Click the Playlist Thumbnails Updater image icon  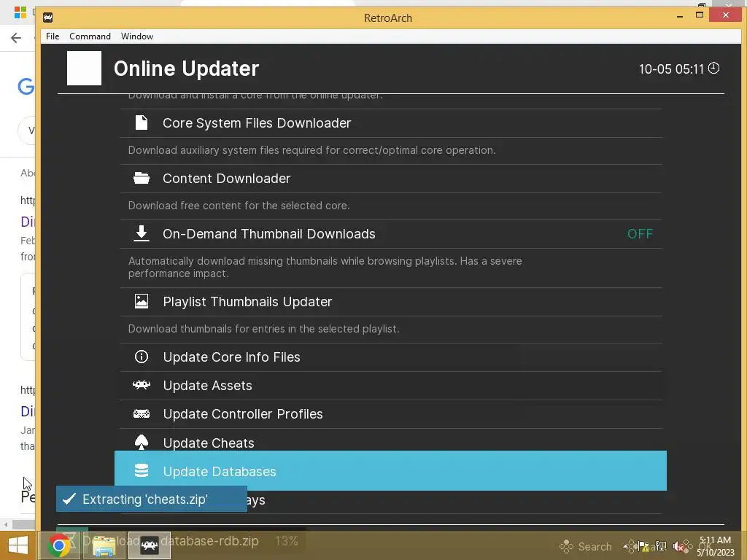(142, 301)
